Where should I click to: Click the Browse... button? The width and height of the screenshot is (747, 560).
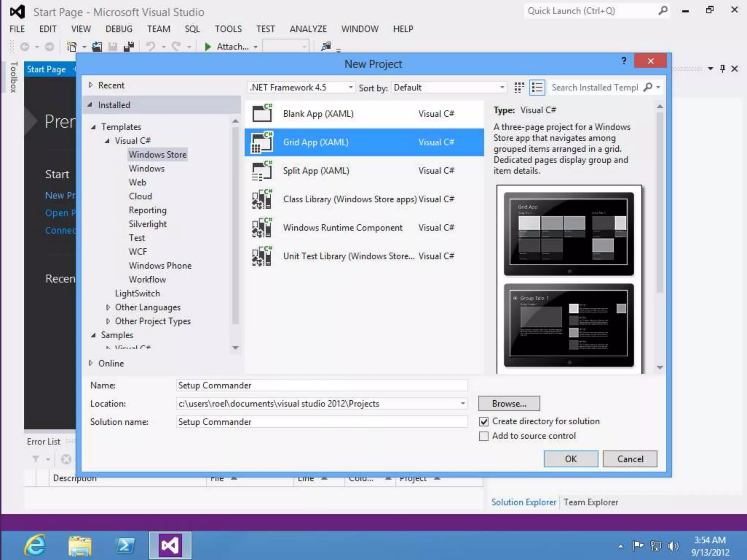click(x=509, y=404)
